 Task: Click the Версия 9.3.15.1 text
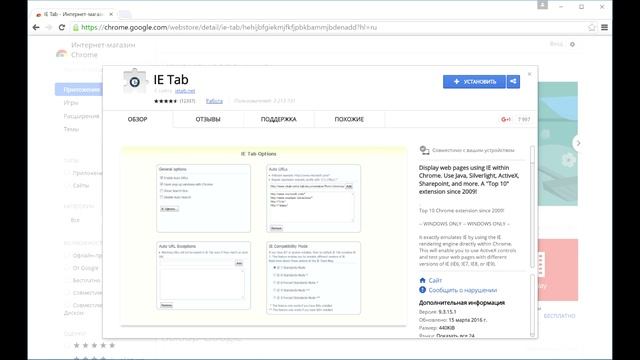(x=438, y=312)
